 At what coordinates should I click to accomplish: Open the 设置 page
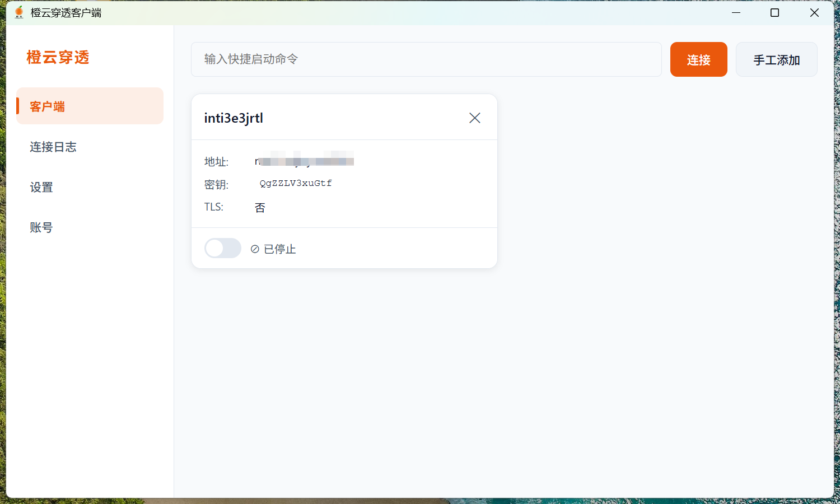41,187
